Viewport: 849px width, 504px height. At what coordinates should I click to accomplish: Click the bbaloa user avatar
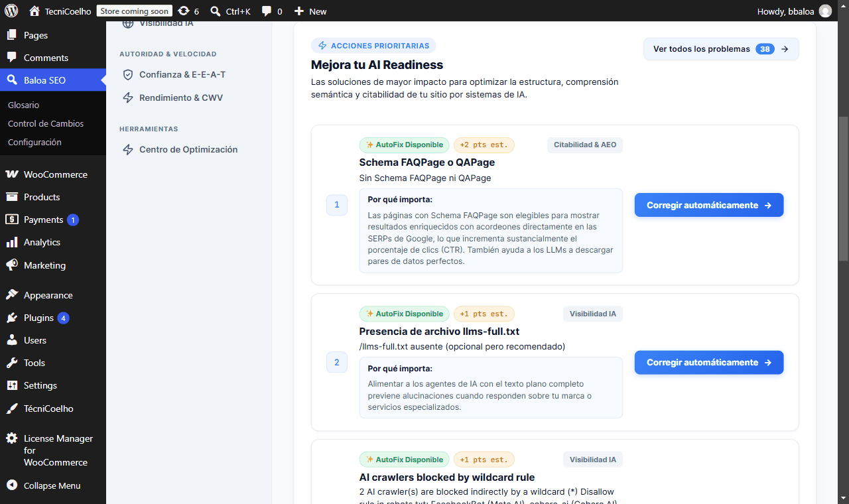point(825,11)
